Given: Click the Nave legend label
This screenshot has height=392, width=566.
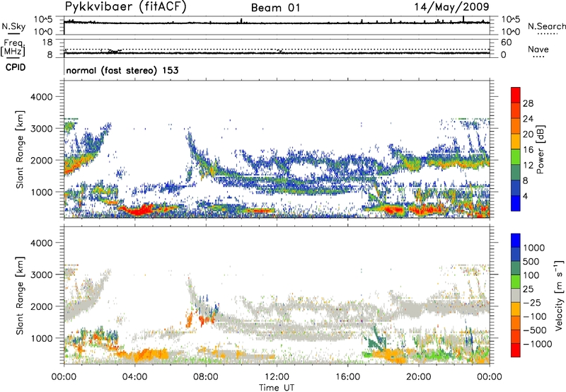Looking at the screenshot, I should click(x=538, y=49).
